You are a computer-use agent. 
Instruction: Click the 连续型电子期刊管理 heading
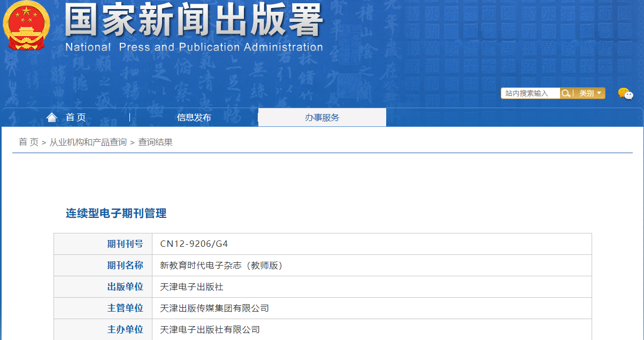pos(116,213)
